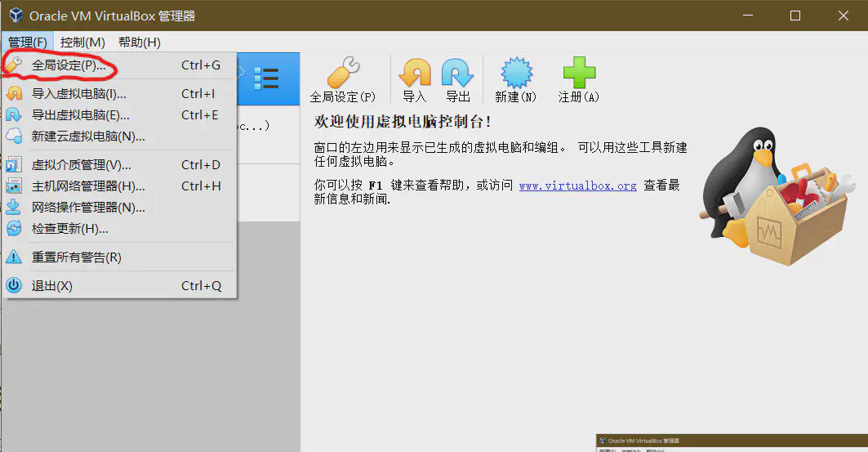Choose 导出虚拟电脑(E)... menu entry
This screenshot has height=452, width=868.
point(119,114)
